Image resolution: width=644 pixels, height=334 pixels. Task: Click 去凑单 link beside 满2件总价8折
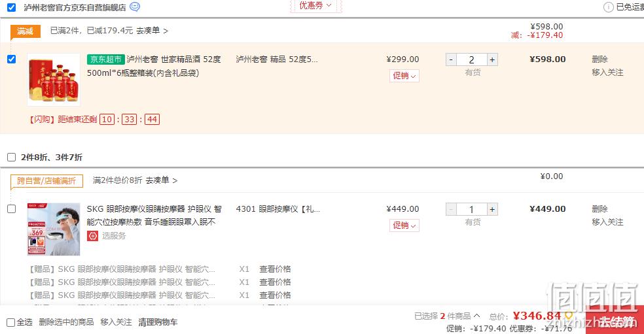coord(162,180)
